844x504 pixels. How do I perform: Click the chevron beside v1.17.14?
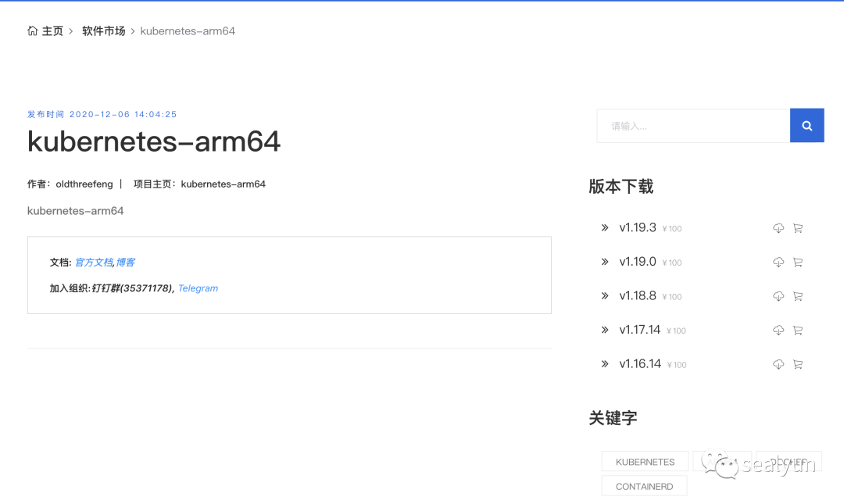click(605, 330)
